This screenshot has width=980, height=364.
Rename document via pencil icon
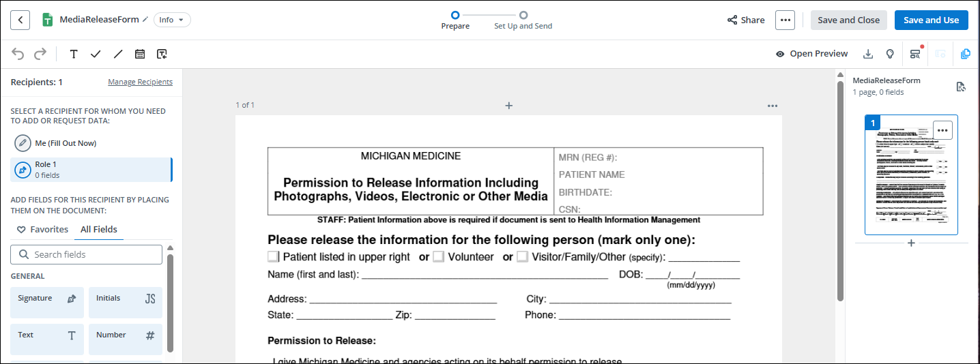click(145, 20)
